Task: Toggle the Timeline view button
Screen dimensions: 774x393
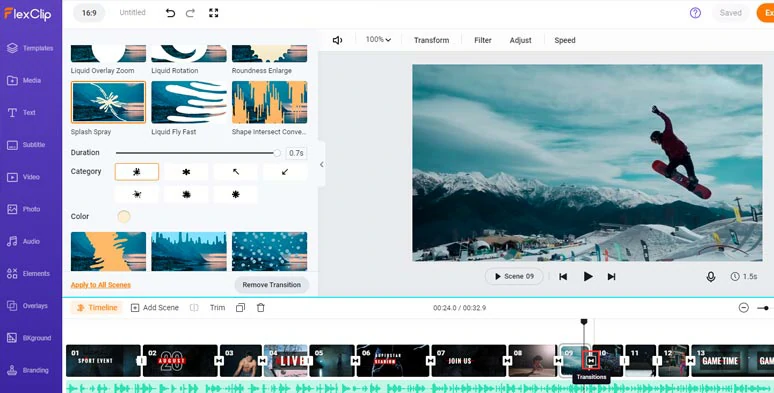Action: 96,308
